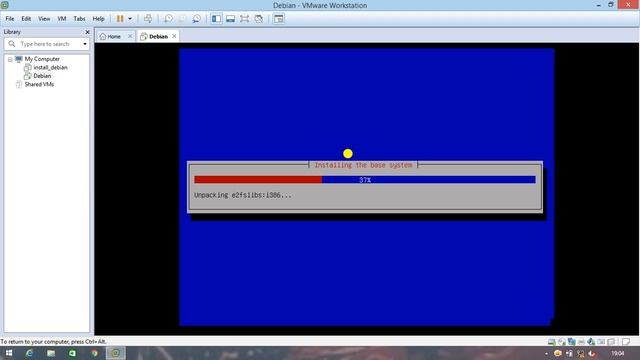
Task: Click the greyed Revert to snapshot icon
Action: click(x=182, y=19)
